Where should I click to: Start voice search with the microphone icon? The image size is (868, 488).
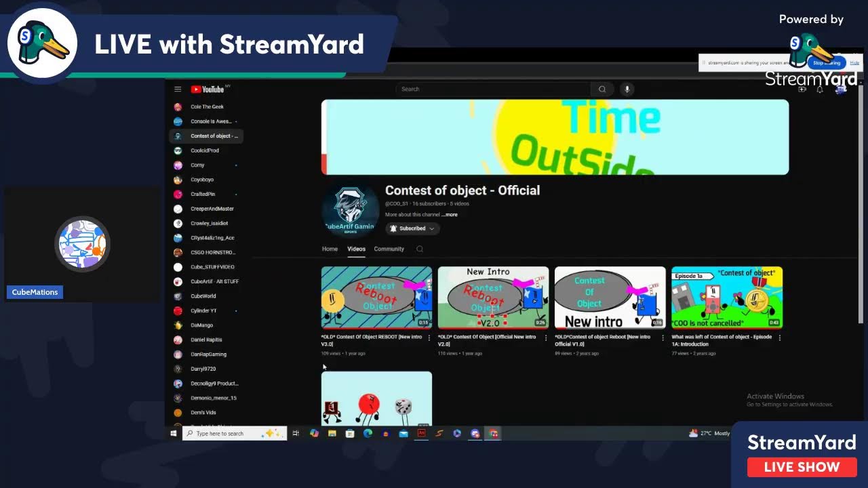pos(627,89)
